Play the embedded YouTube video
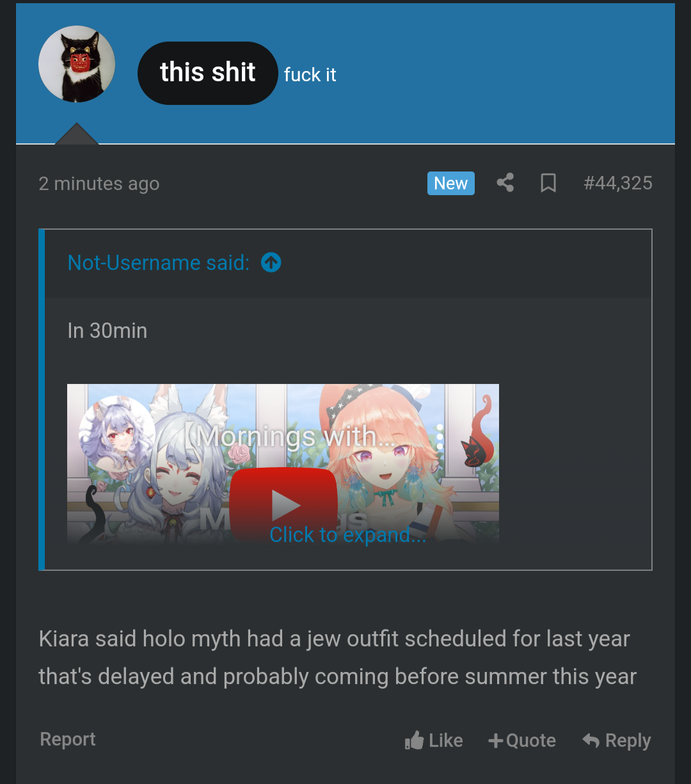This screenshot has height=784, width=691. (x=284, y=506)
